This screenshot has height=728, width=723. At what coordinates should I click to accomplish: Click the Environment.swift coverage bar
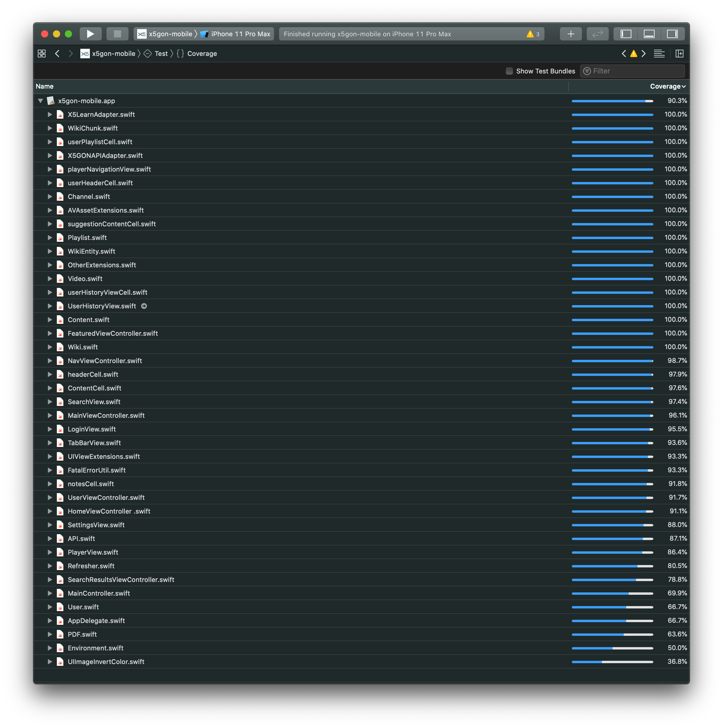point(612,648)
